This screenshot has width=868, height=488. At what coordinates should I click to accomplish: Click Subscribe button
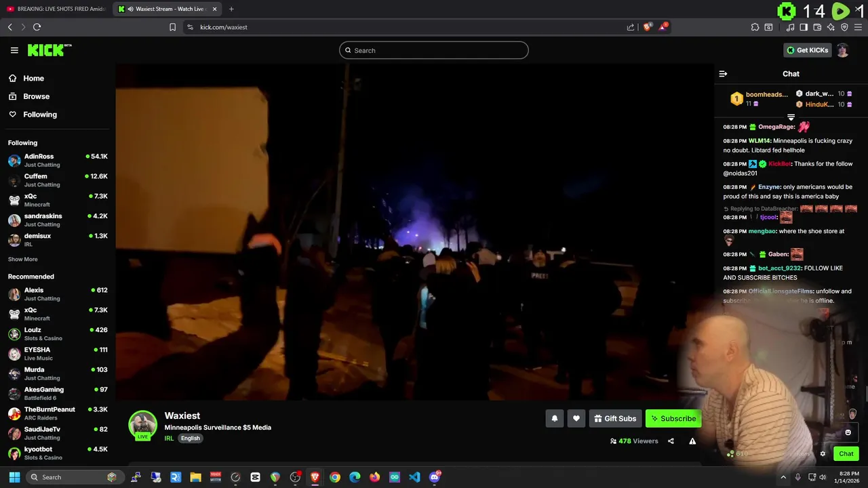[x=673, y=419]
